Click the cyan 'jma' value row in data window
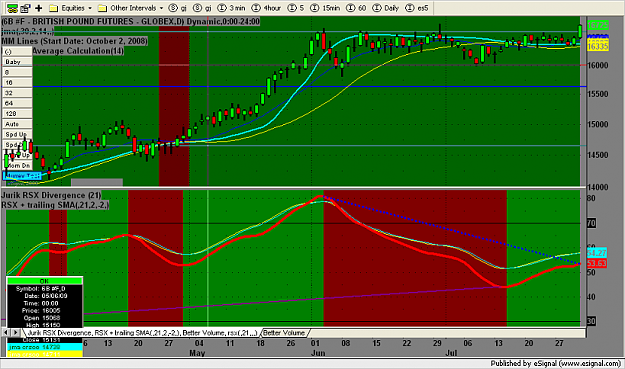The height and width of the screenshot is (369, 625). click(x=44, y=347)
